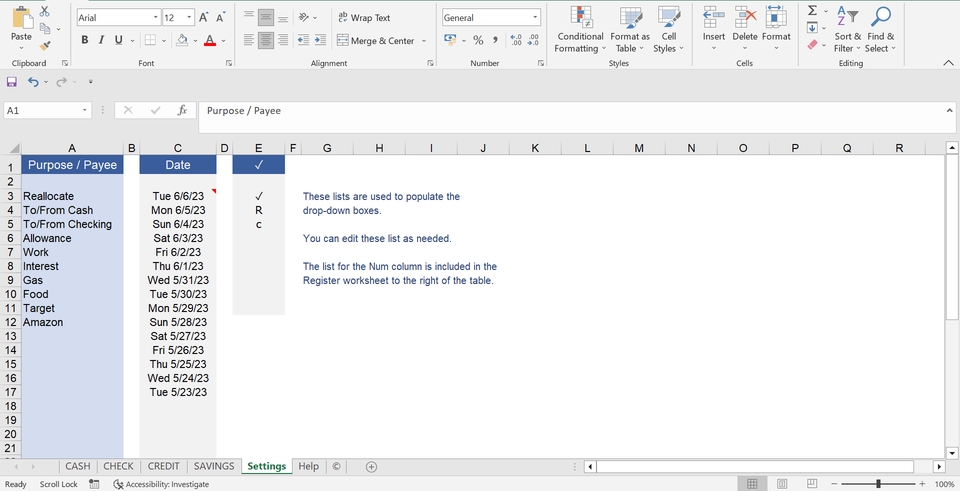Align text to the bottom
The height and width of the screenshot is (491, 960).
pos(283,18)
